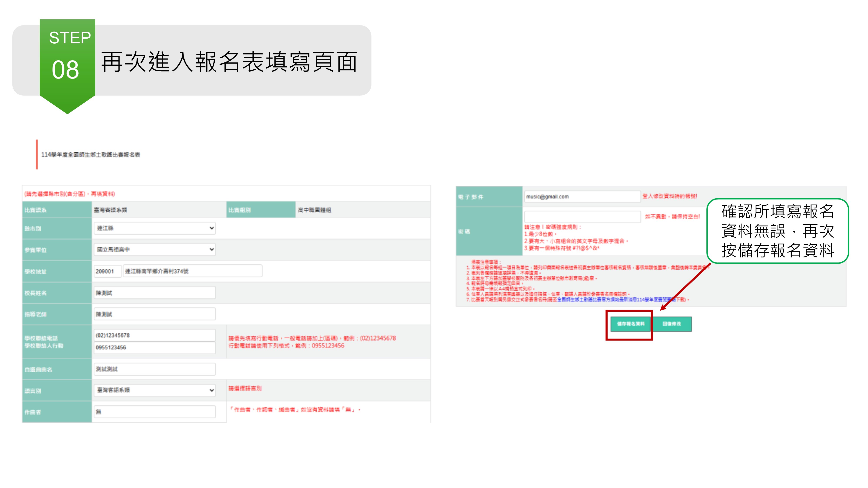Click the school phone field (02)12345678
The height and width of the screenshot is (488, 868).
[154, 335]
